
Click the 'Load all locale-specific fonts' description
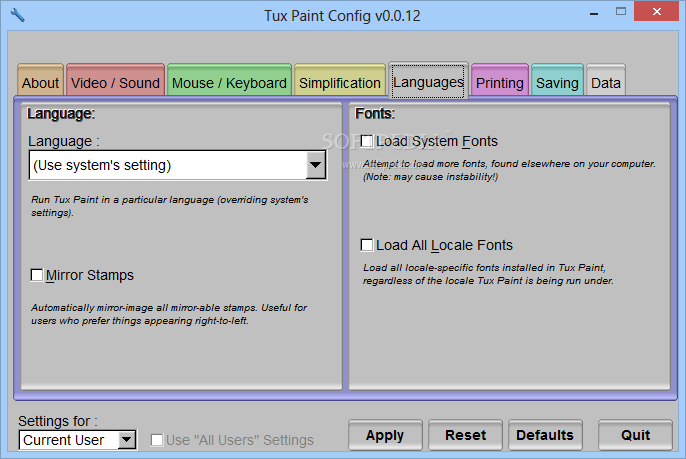tap(488, 274)
